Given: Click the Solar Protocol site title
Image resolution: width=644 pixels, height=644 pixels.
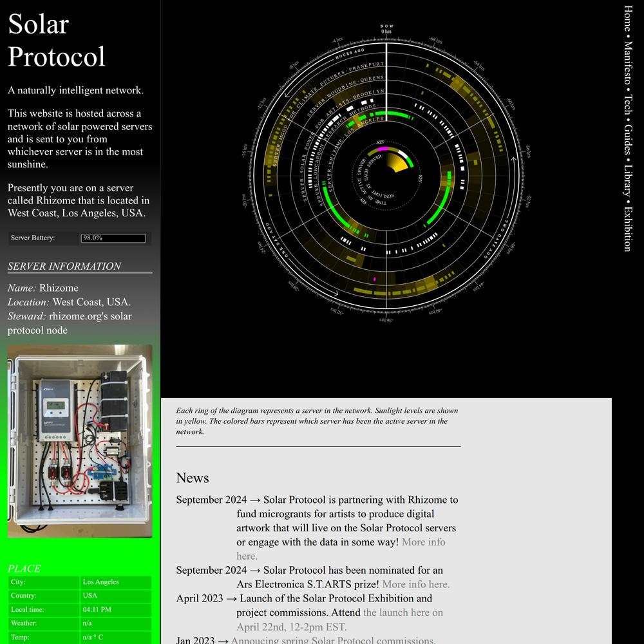Looking at the screenshot, I should 56,40.
